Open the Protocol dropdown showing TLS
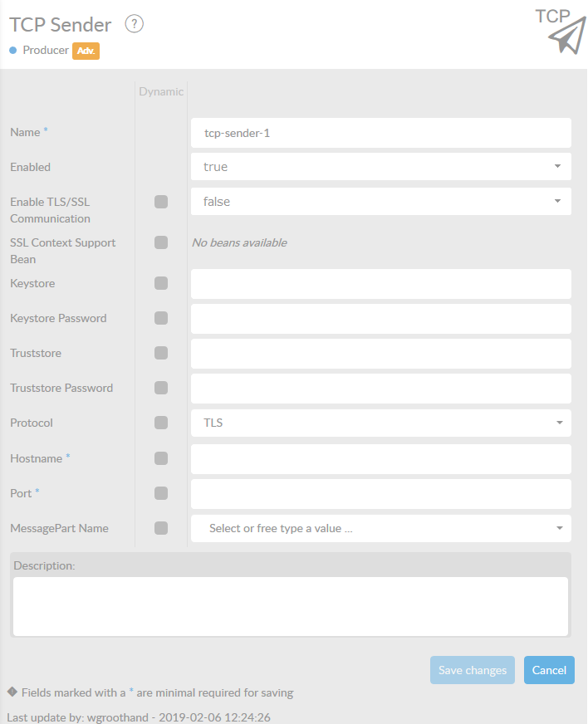Viewport: 588px width, 724px height. click(x=380, y=423)
